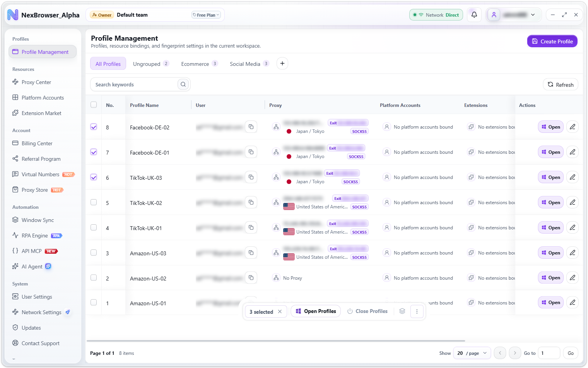Click proxy icon for TikTok-UK-03
The width and height of the screenshot is (588, 368).
[276, 177]
